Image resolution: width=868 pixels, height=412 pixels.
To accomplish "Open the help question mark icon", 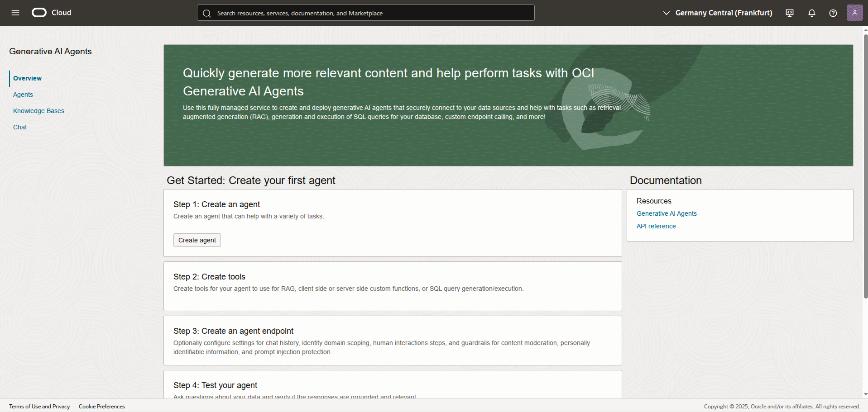I will pos(833,13).
